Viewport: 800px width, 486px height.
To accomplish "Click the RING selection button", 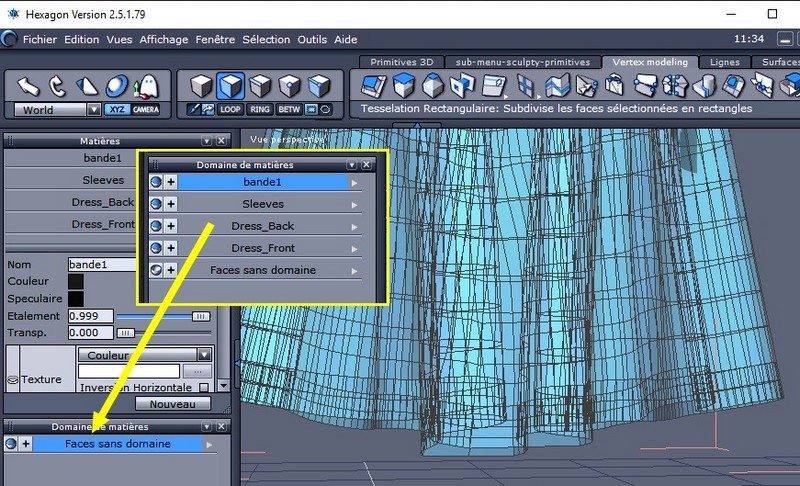I will coord(260,109).
